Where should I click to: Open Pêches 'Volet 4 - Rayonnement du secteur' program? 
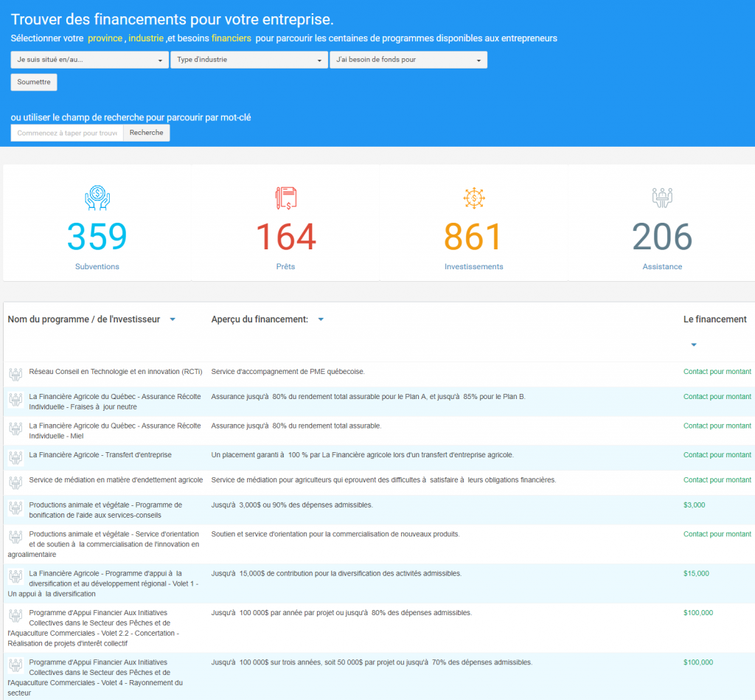tap(95, 677)
